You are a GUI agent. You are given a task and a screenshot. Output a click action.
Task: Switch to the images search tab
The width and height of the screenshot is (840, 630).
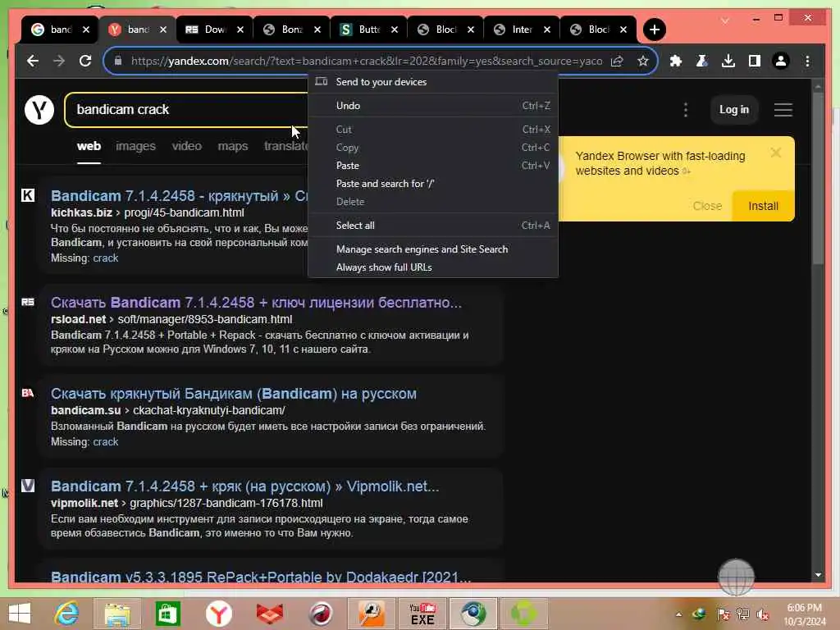135,146
